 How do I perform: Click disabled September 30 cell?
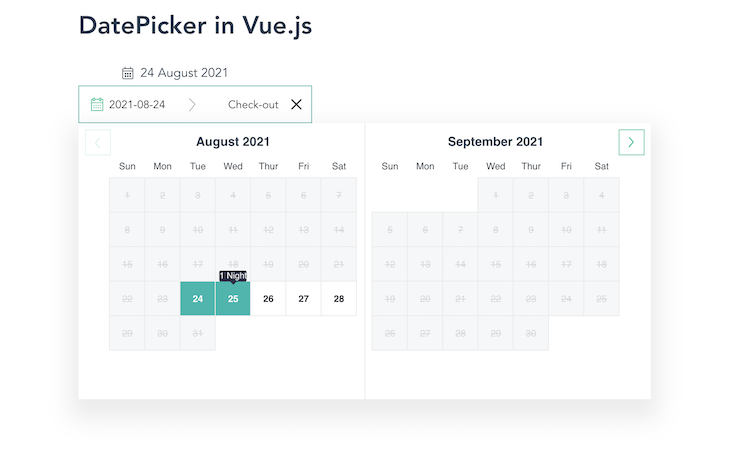[531, 333]
